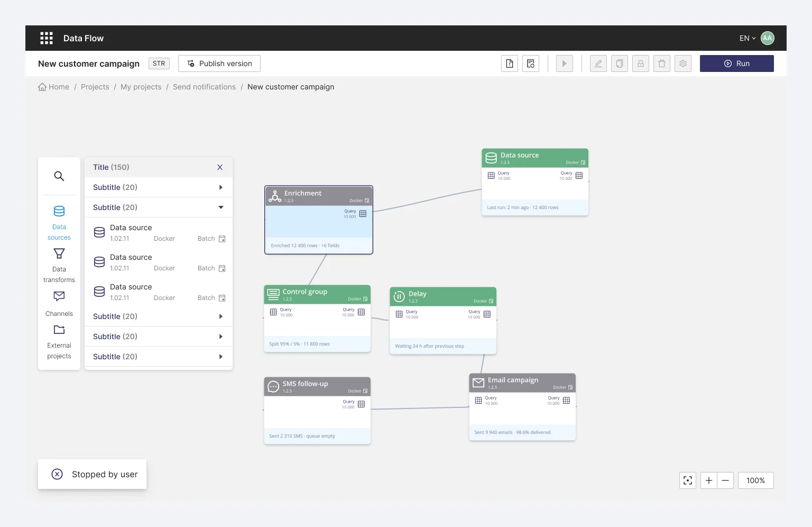This screenshot has width=812, height=527.
Task: Click Control group right query table icon
Action: coord(361,312)
